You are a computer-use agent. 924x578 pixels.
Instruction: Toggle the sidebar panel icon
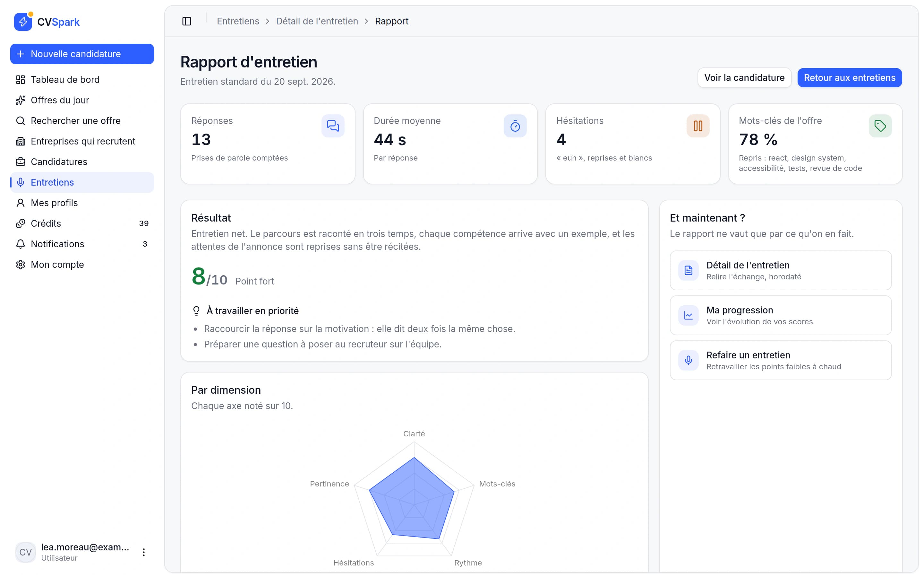click(x=187, y=22)
